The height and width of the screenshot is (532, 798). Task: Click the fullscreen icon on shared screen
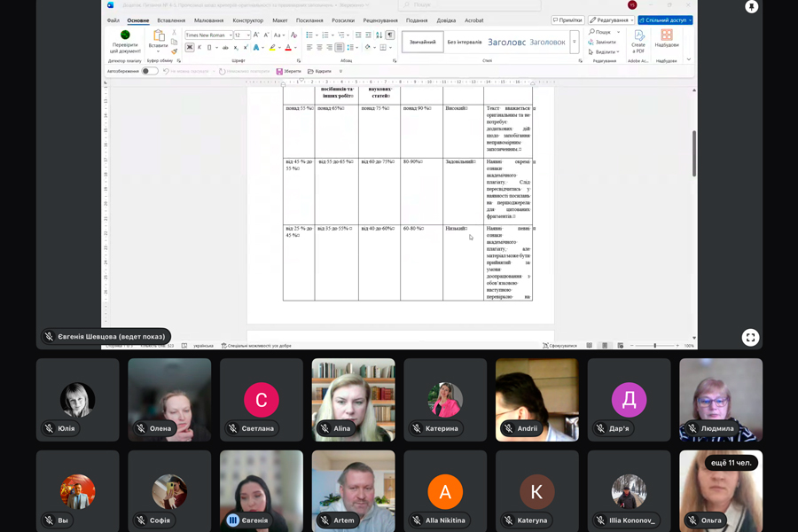[x=750, y=337]
